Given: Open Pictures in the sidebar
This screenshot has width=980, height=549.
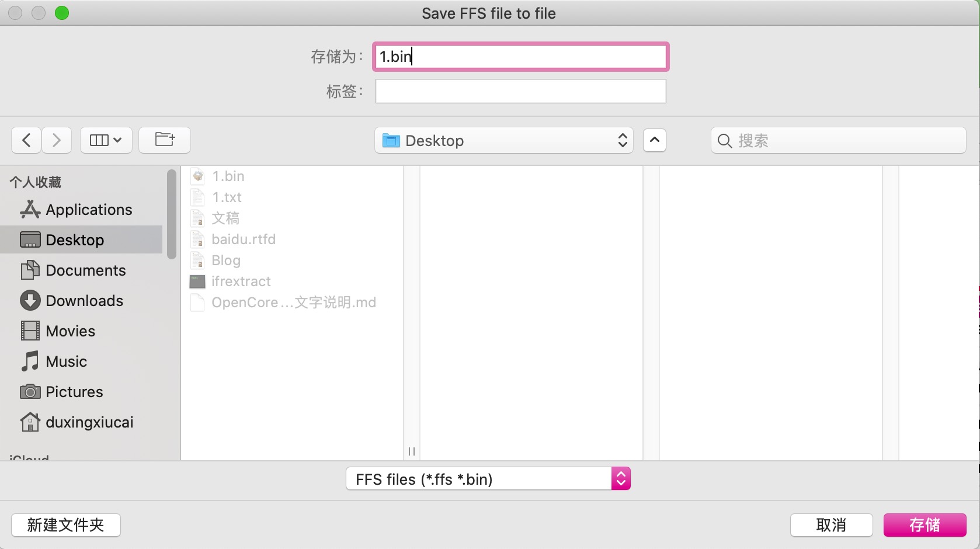Looking at the screenshot, I should click(82, 392).
